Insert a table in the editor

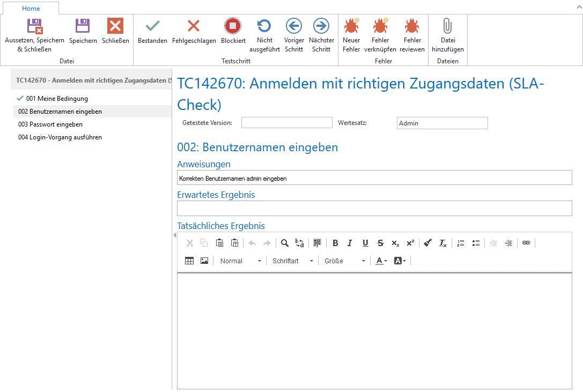point(189,261)
